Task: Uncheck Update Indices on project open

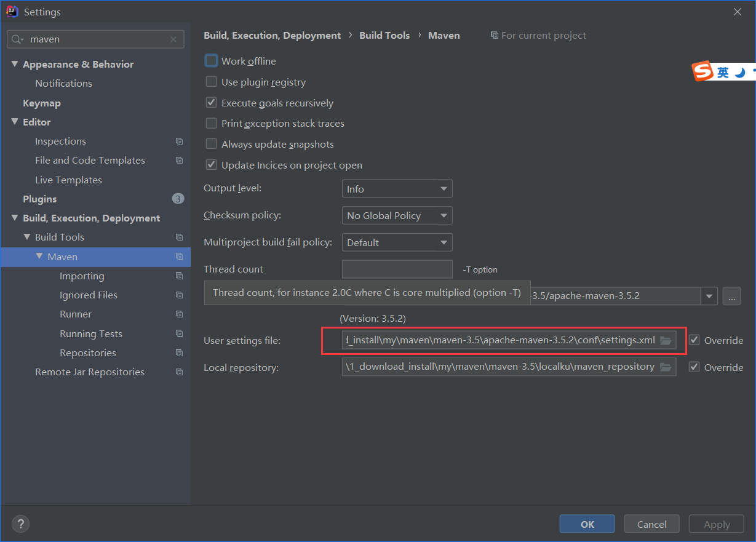Action: tap(211, 165)
